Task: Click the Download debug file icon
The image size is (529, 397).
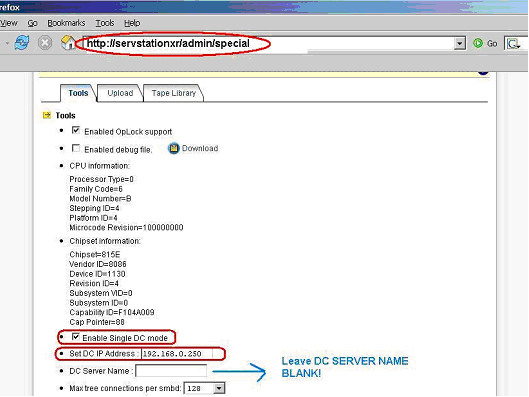Action: (173, 148)
